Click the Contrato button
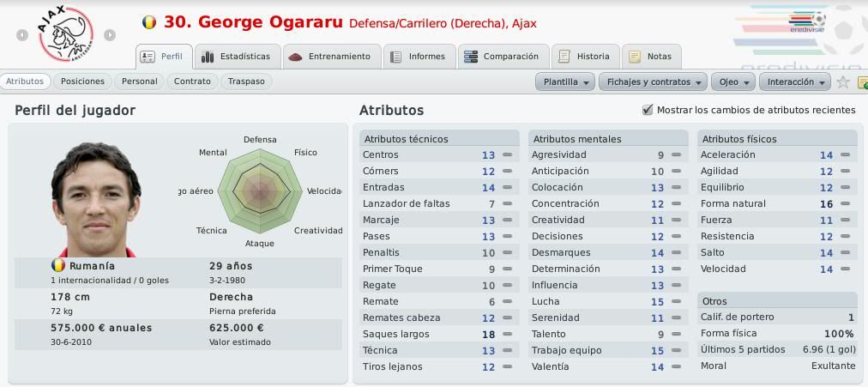 click(192, 82)
